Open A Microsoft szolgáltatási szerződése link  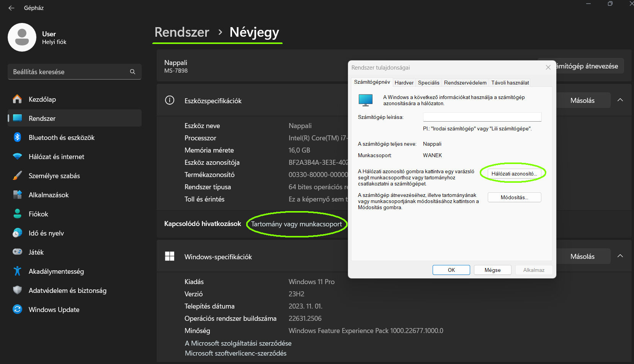(238, 343)
